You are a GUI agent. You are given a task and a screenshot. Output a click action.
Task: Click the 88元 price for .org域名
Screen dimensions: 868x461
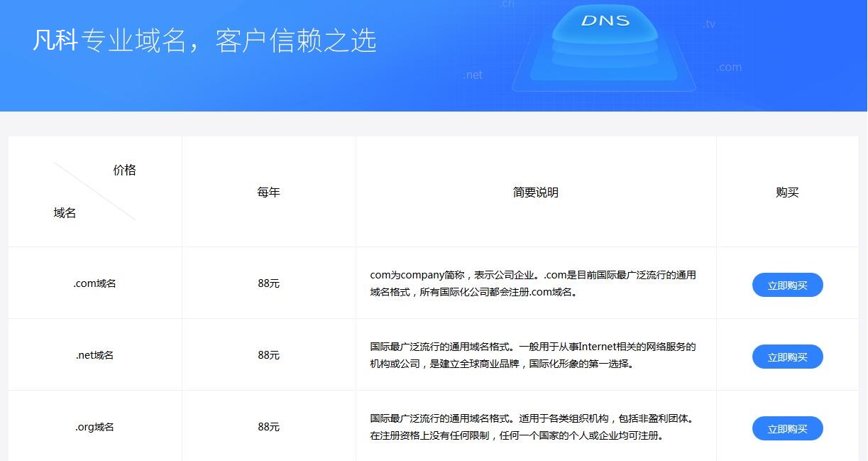[x=268, y=426]
